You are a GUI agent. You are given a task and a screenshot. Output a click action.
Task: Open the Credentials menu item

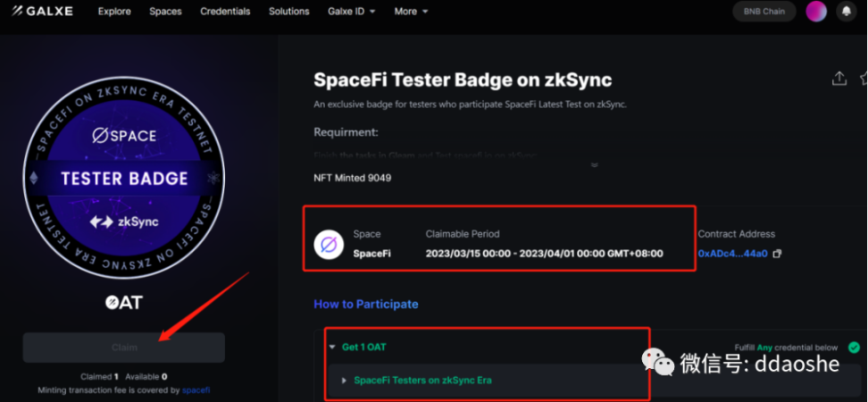[225, 12]
